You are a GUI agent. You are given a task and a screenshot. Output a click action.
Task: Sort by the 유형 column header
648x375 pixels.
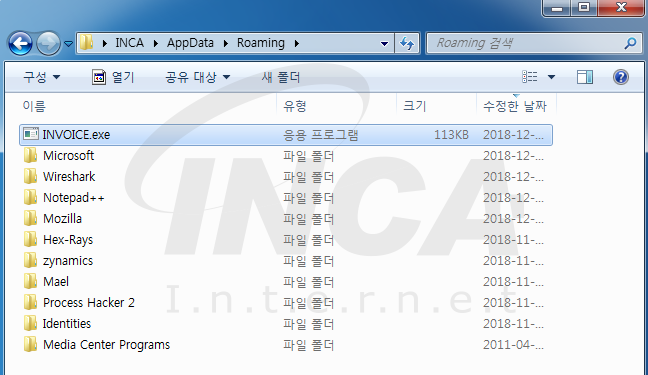[x=294, y=106]
